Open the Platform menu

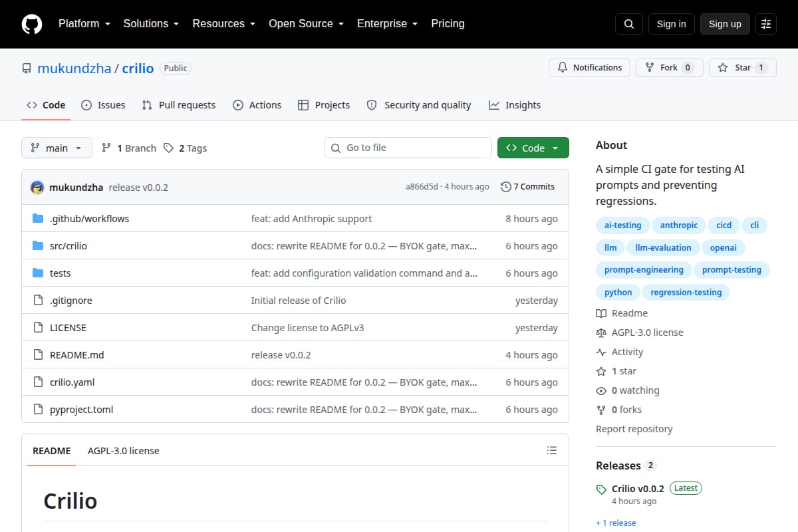click(84, 23)
